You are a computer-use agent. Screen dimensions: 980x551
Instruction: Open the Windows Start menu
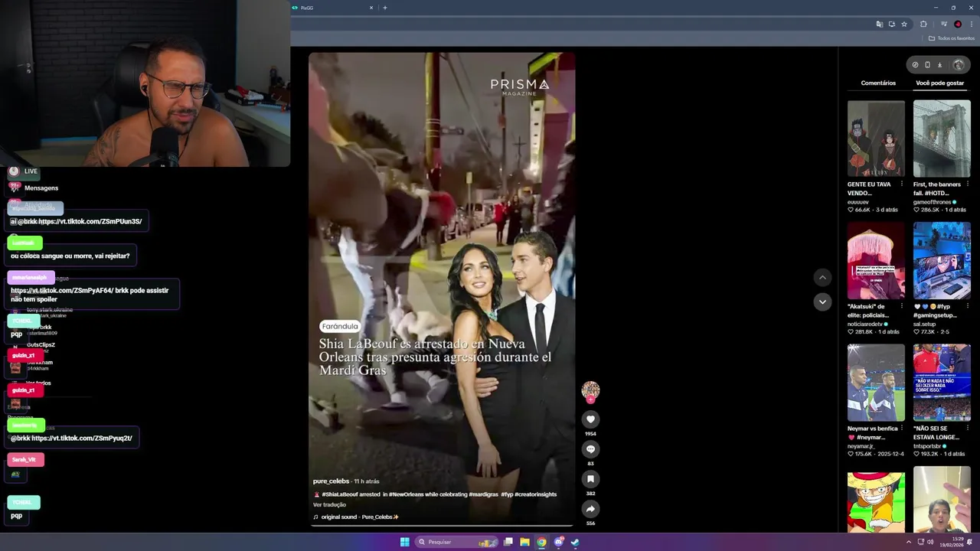point(404,542)
